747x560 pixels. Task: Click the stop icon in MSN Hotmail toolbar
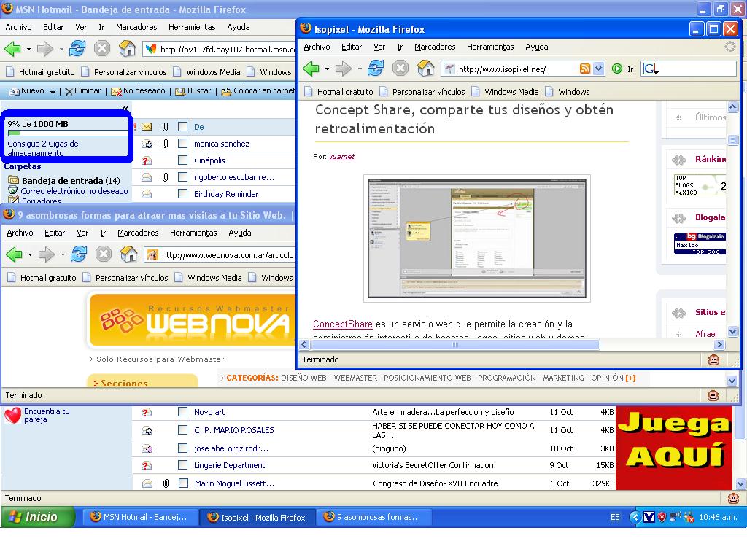[102, 49]
